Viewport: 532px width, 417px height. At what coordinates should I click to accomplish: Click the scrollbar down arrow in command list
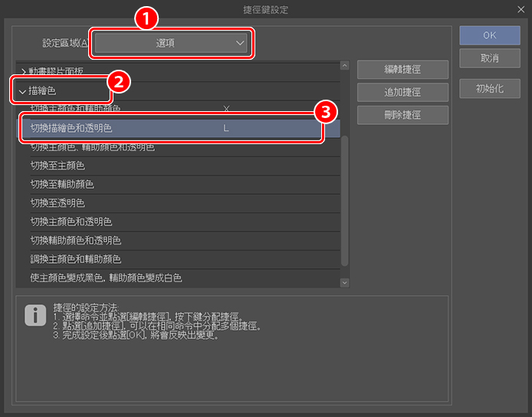tap(344, 282)
